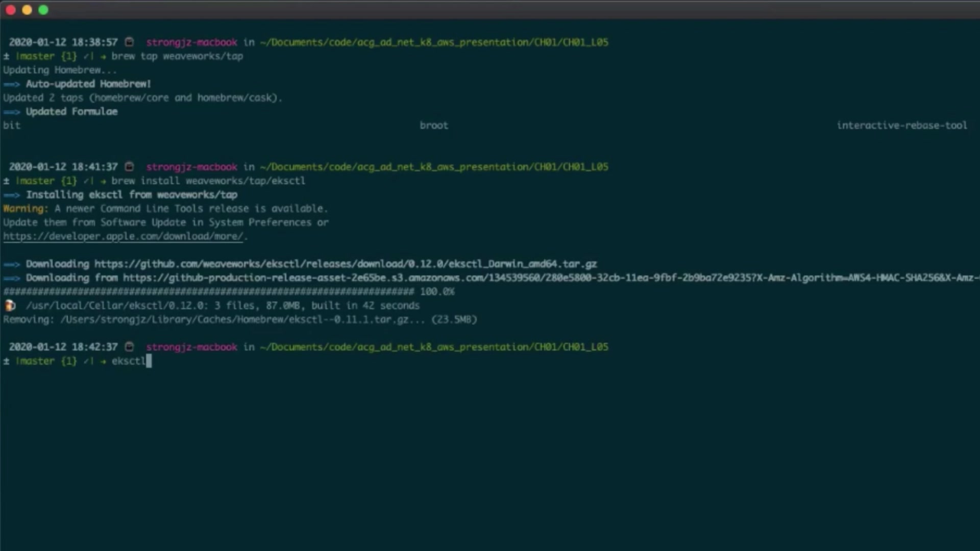The width and height of the screenshot is (980, 551).
Task: Click the beer mug icon before Cellar path
Action: (10, 305)
